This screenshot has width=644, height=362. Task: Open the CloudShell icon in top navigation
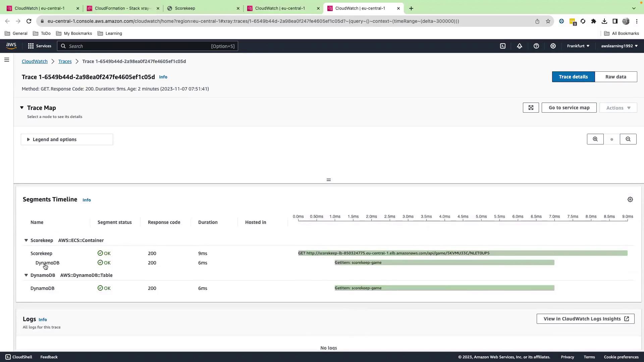coord(502,46)
